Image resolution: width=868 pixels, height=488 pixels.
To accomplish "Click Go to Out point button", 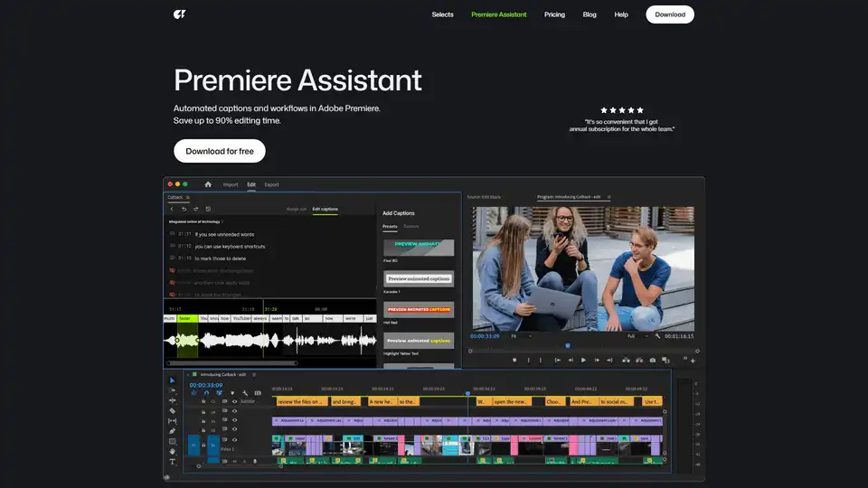I will point(610,361).
